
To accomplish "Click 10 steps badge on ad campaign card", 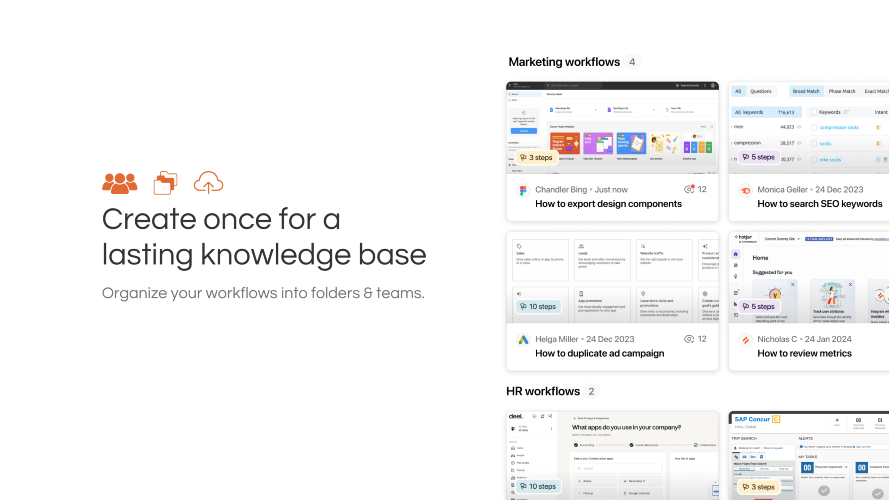I will (538, 307).
